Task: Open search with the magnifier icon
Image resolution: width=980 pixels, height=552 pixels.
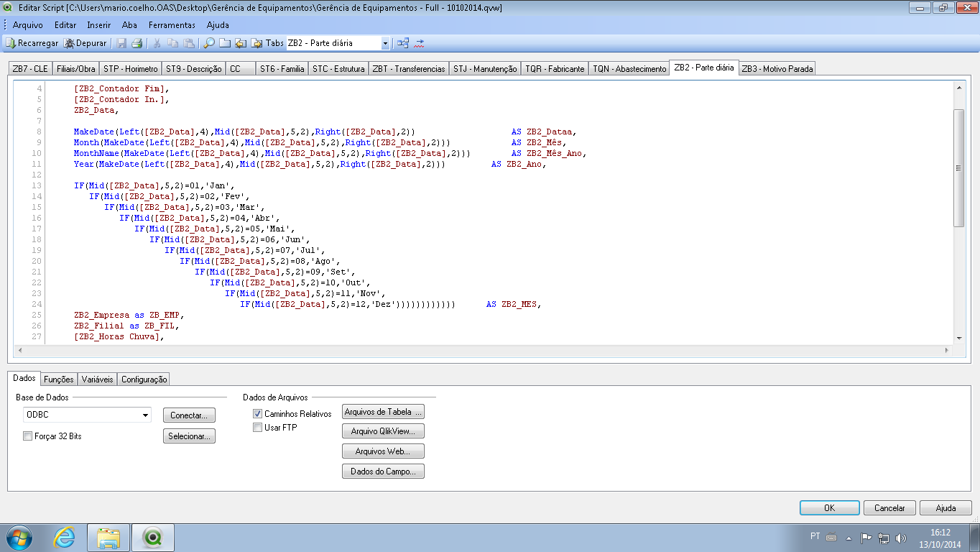Action: point(209,43)
